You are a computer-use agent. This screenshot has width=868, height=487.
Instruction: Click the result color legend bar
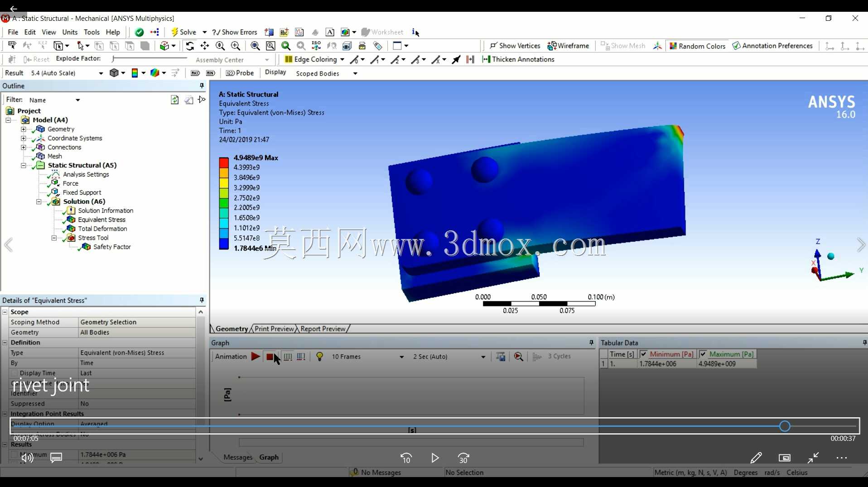click(x=224, y=203)
